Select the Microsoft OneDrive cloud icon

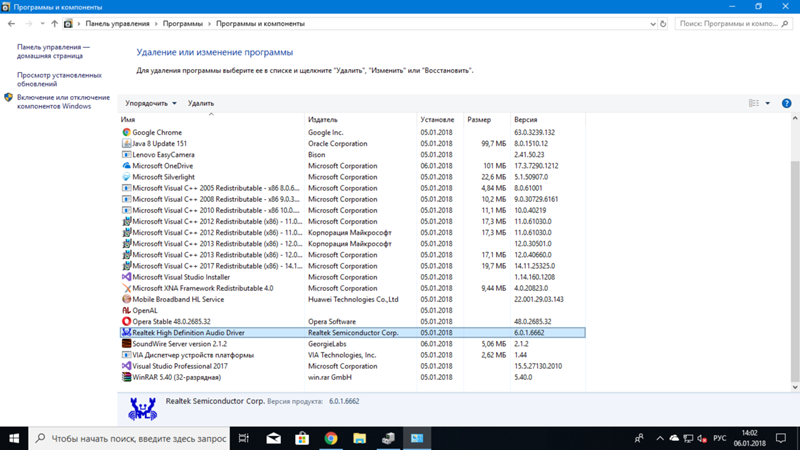126,166
